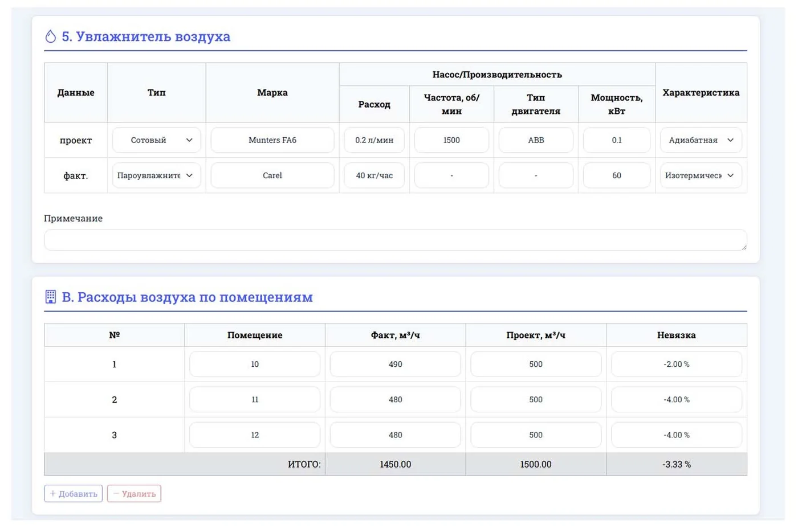
Task: Click the room 10 Помещение field
Action: (x=255, y=364)
